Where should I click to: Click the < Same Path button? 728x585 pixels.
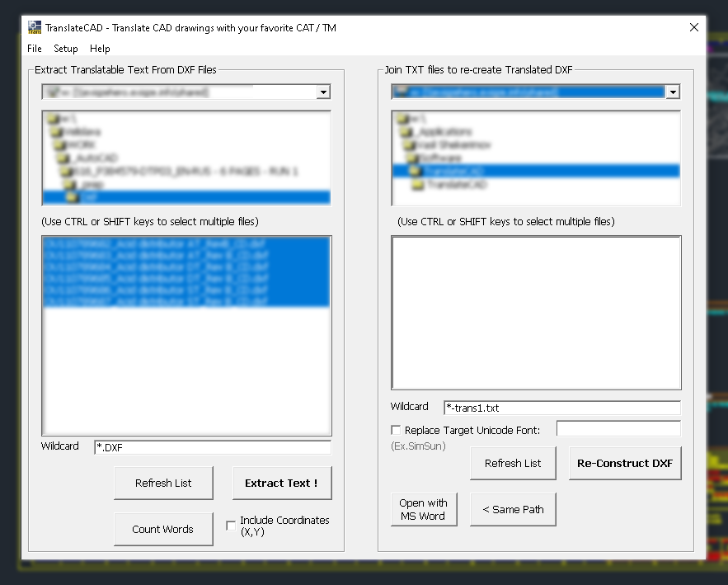click(x=513, y=509)
